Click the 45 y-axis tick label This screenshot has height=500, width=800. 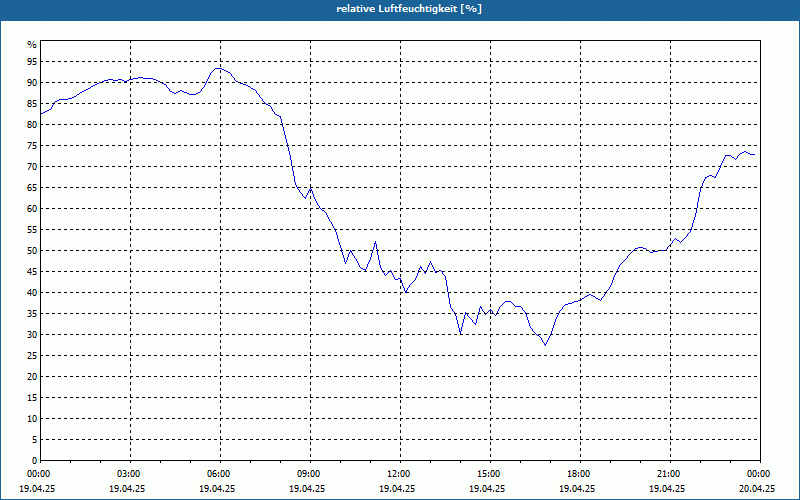32,272
